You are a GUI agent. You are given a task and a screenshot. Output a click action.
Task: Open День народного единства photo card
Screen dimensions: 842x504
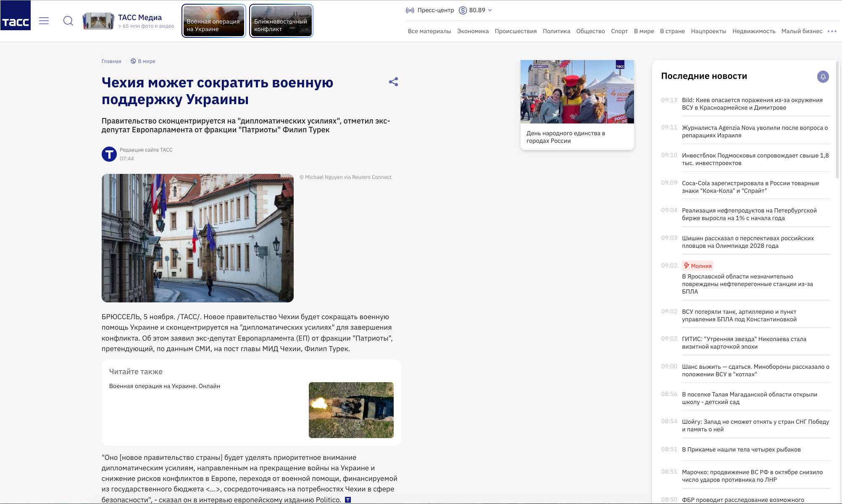click(577, 105)
